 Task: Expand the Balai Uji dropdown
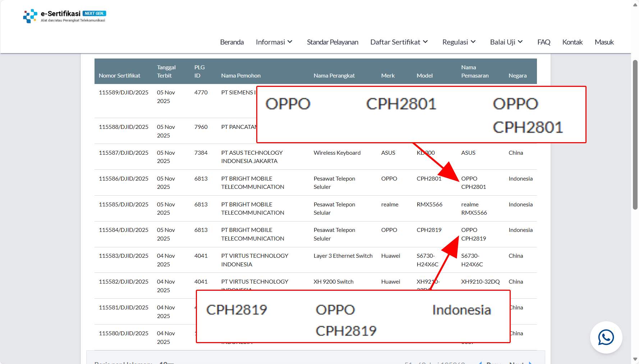point(506,42)
